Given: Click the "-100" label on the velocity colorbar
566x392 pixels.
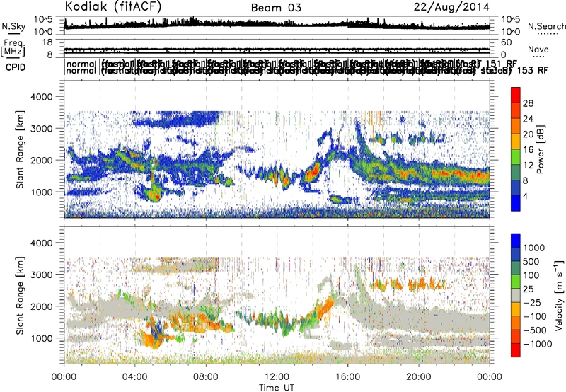Looking at the screenshot, I should click(x=535, y=316).
